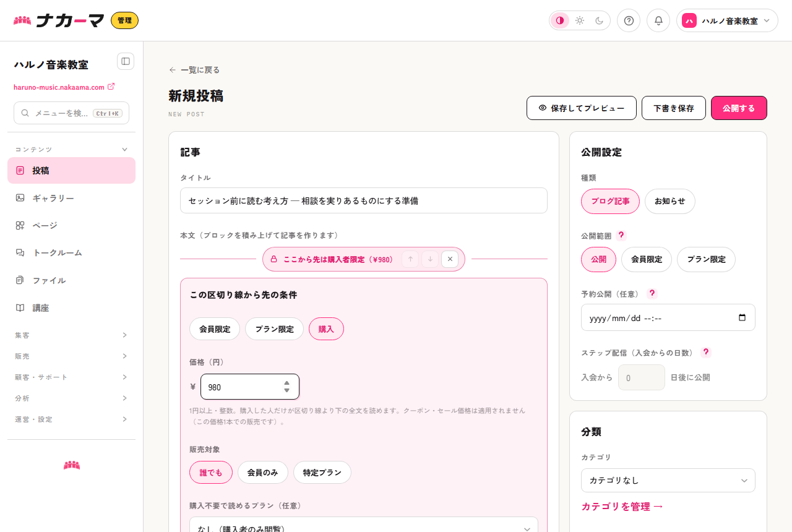Show help tooltip for 予約公開
Image resolution: width=792 pixels, height=532 pixels.
[652, 293]
